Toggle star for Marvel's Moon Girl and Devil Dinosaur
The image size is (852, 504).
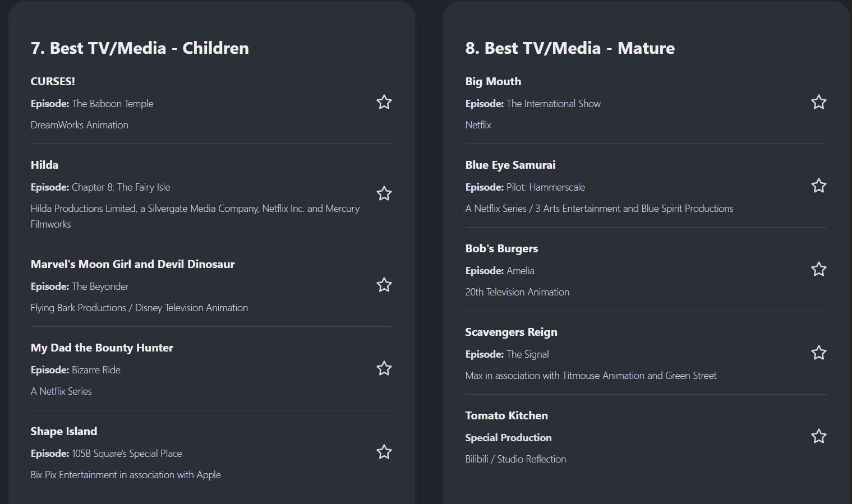(x=384, y=285)
